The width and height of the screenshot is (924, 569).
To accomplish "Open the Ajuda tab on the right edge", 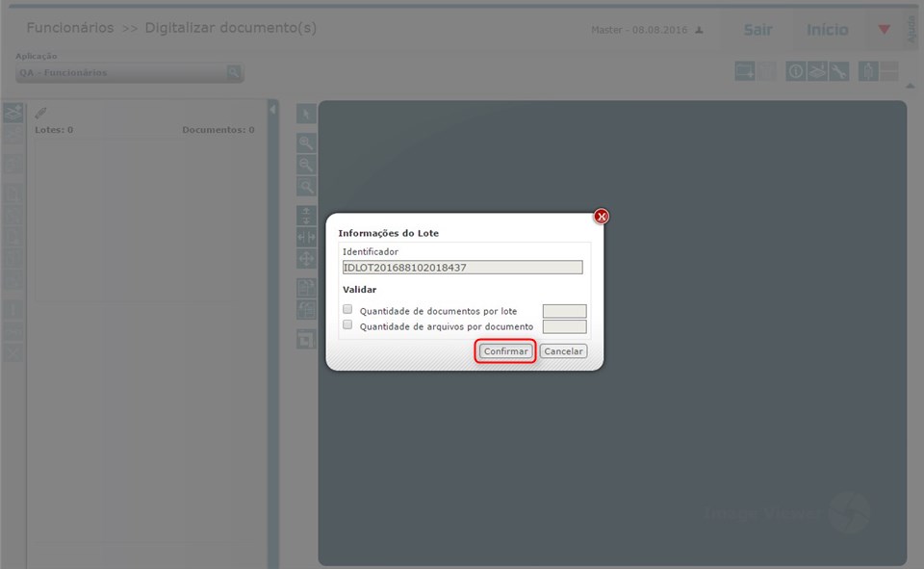I will tap(911, 27).
